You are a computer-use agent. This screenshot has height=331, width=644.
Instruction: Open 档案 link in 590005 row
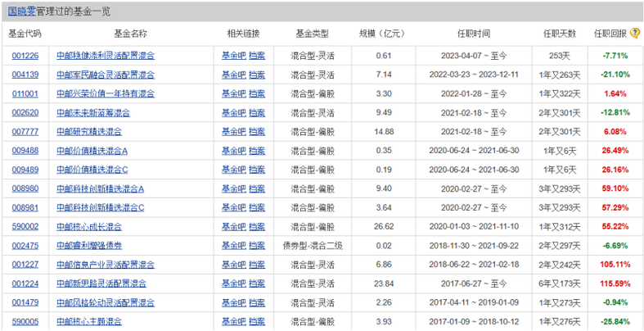[x=257, y=321]
